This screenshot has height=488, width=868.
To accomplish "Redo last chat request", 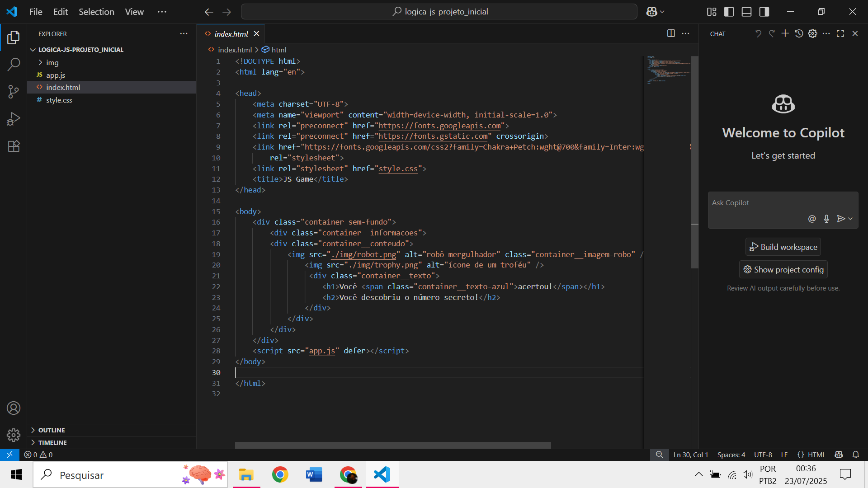I will (772, 33).
